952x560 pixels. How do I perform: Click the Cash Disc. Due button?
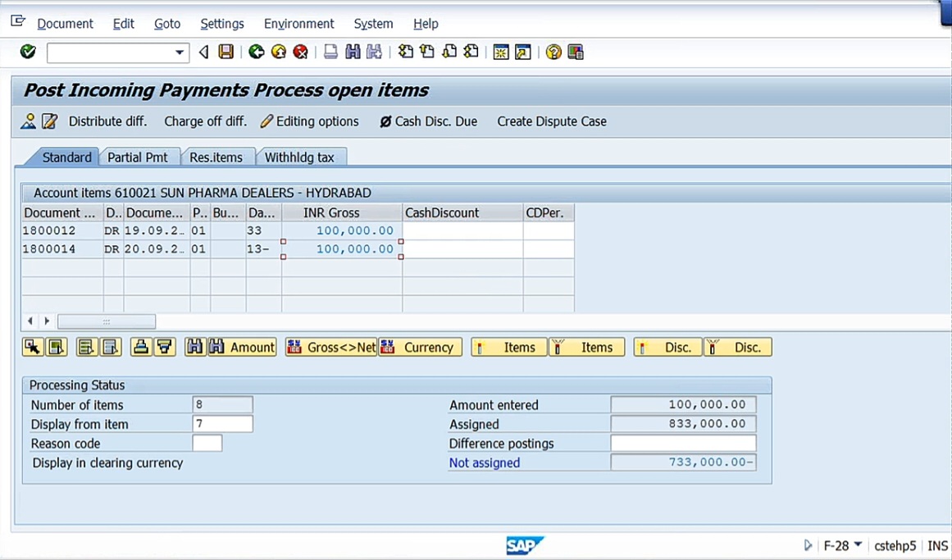click(429, 121)
